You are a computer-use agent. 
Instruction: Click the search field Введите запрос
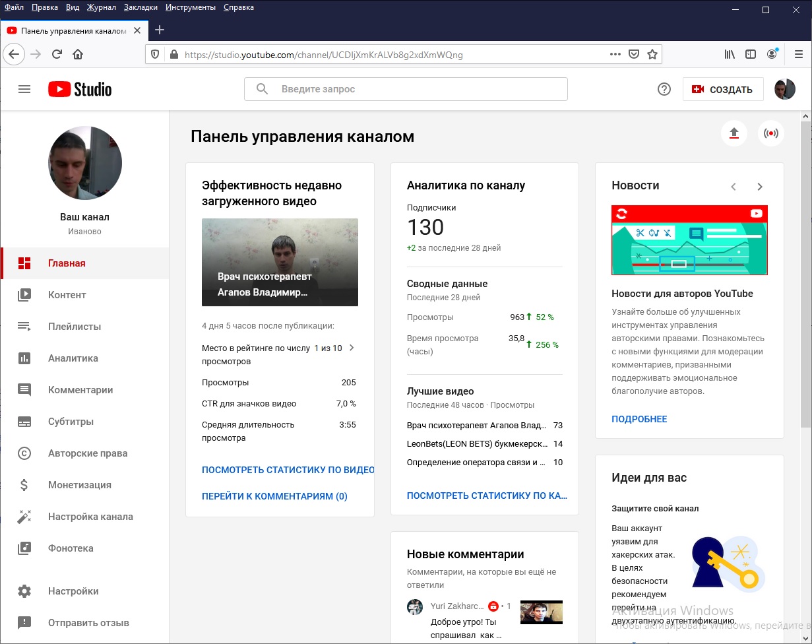(x=406, y=89)
